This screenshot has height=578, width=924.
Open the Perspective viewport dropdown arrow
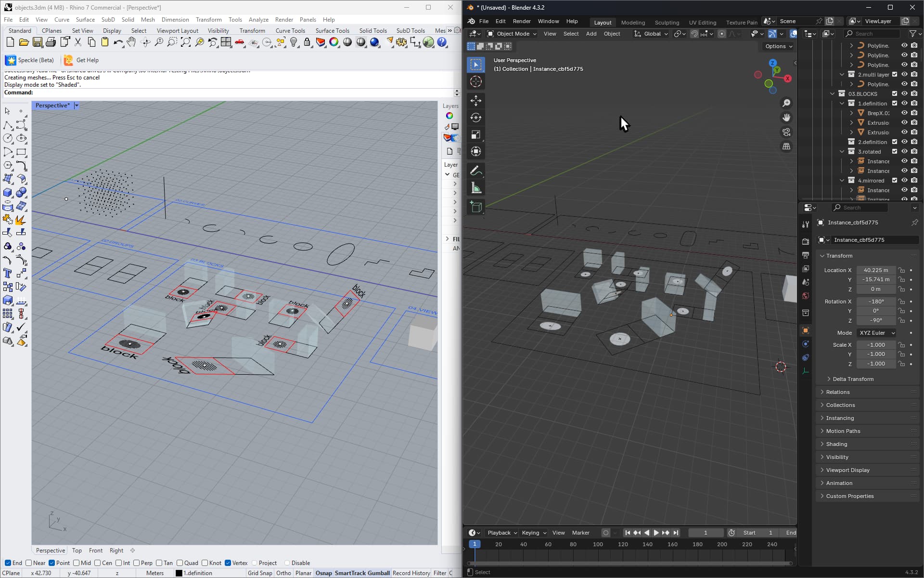[77, 105]
